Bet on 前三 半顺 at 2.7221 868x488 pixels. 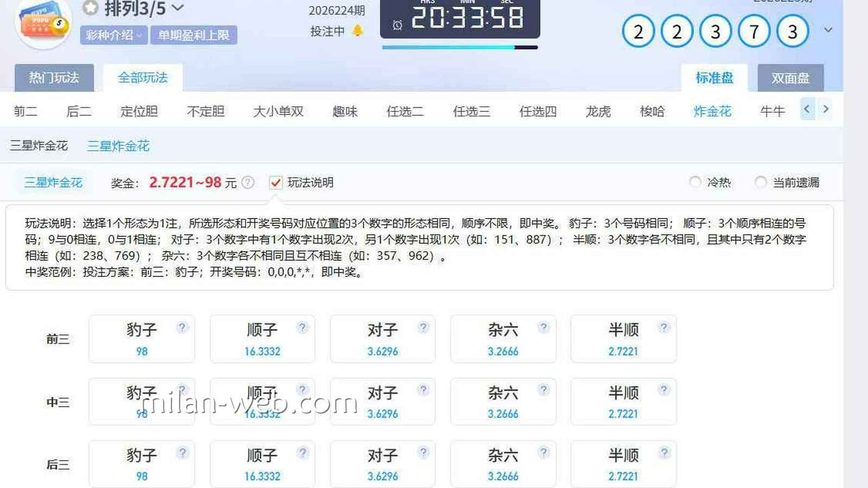[x=624, y=339]
